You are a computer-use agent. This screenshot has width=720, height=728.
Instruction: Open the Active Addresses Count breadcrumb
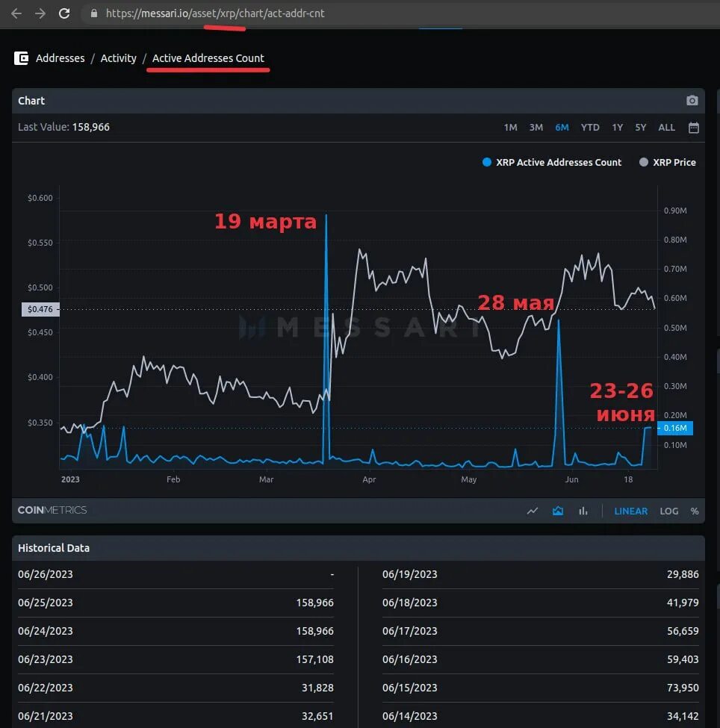208,58
